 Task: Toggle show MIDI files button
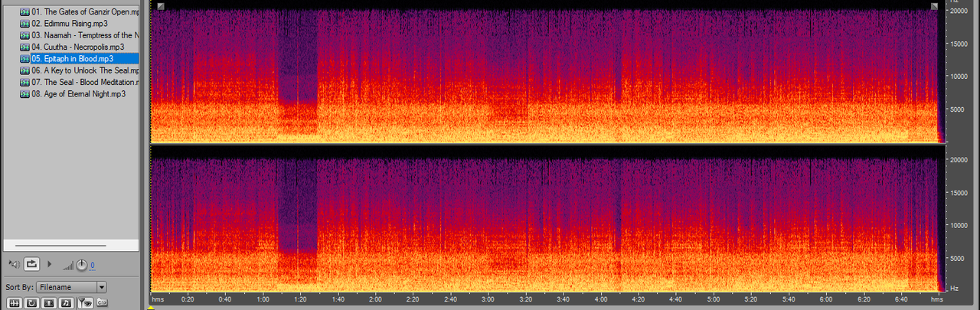[x=67, y=302]
